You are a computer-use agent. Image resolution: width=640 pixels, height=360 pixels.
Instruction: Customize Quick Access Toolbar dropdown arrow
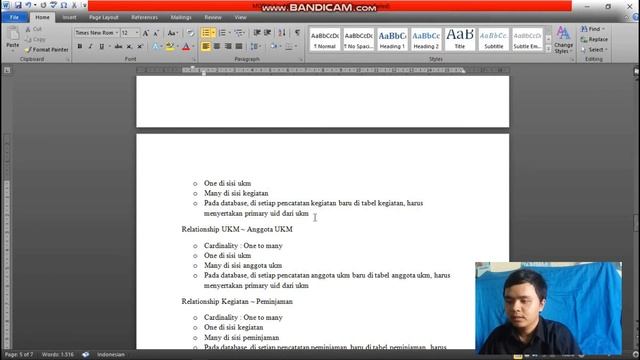coord(84,5)
